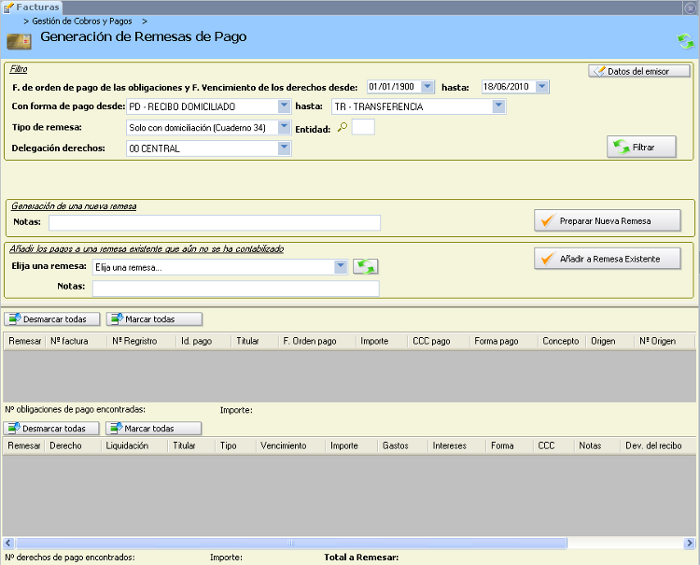
Task: Click the green refresh icon top right
Action: tap(684, 42)
